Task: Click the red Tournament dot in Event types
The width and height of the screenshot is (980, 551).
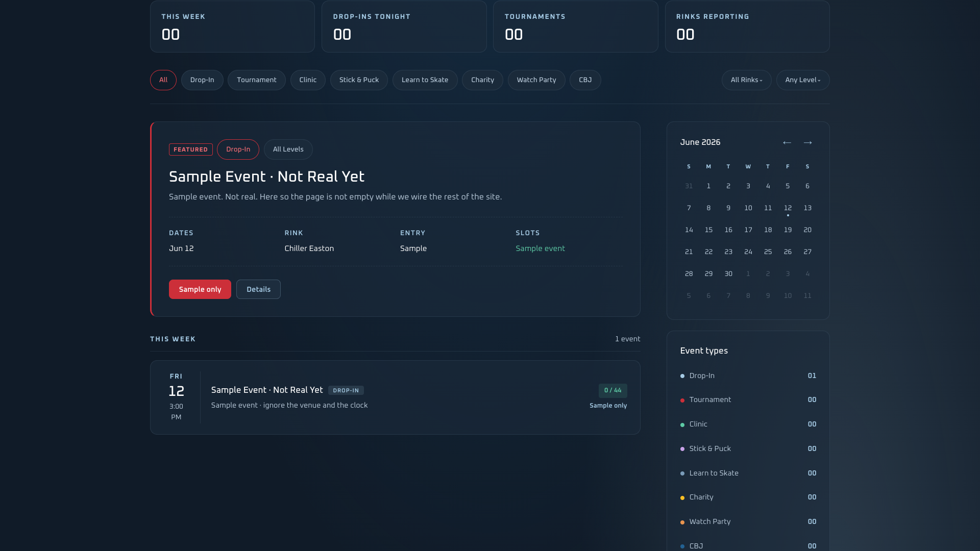Action: (682, 400)
